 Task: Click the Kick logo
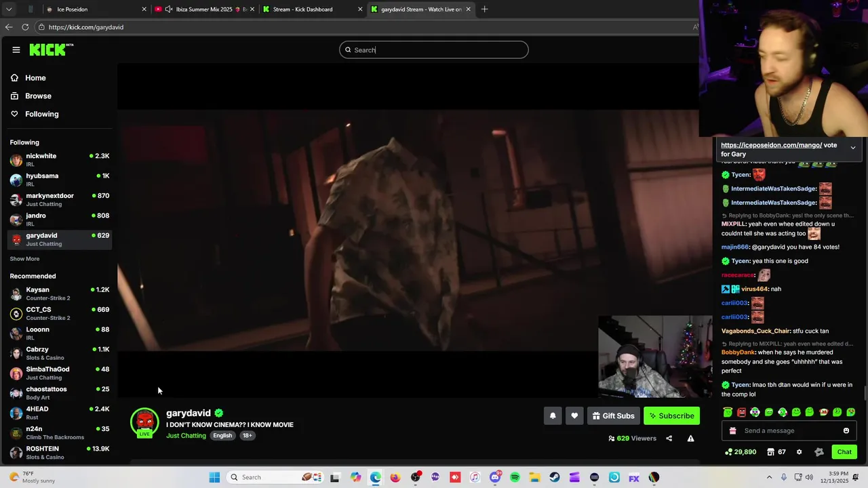pyautogui.click(x=51, y=49)
